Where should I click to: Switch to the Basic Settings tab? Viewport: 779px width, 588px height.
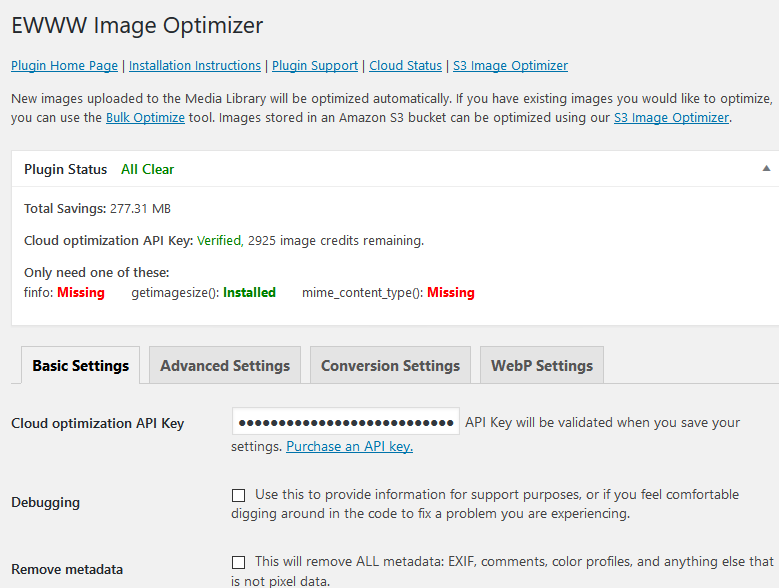[80, 366]
